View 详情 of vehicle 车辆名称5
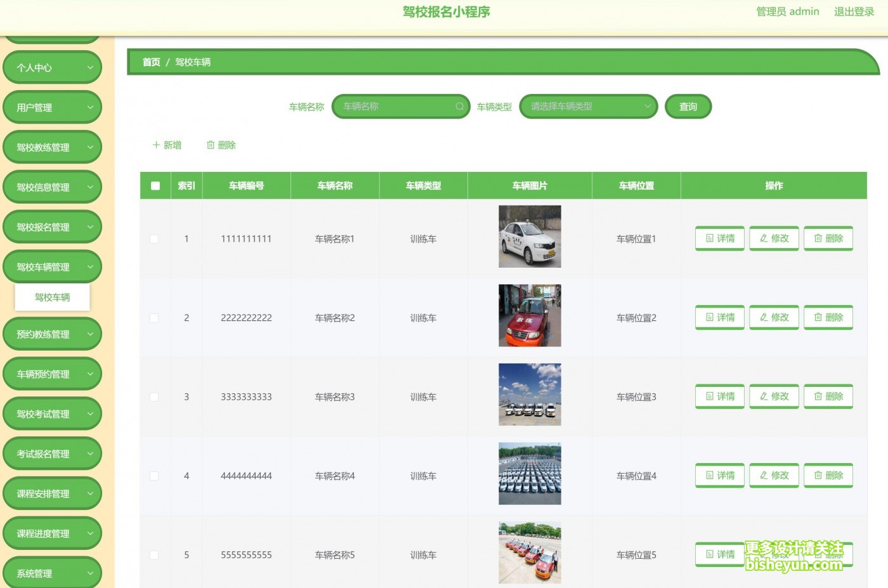The image size is (888, 588). coord(719,554)
